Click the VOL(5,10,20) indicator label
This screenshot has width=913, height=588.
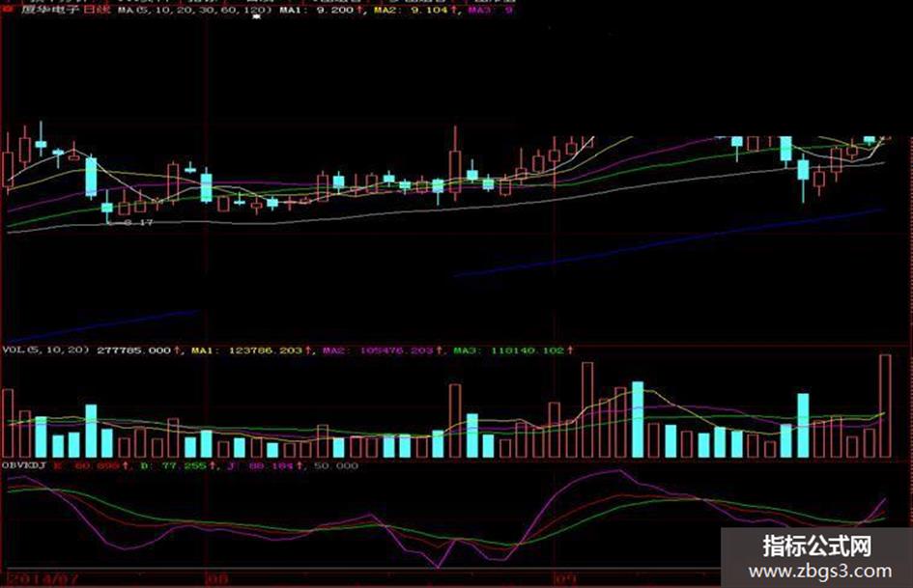tap(46, 350)
